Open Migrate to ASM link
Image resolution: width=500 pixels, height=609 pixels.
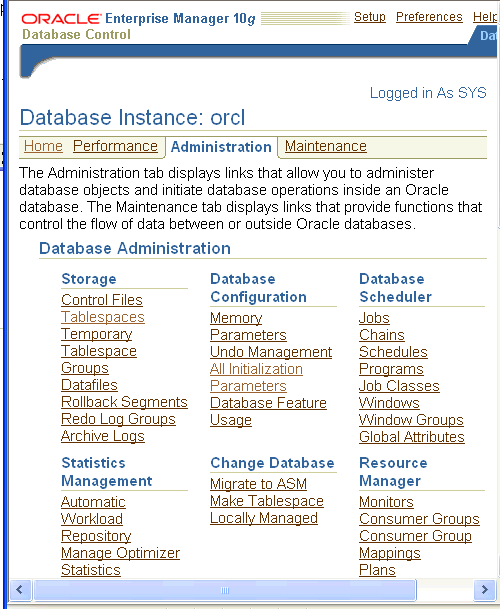tap(258, 484)
